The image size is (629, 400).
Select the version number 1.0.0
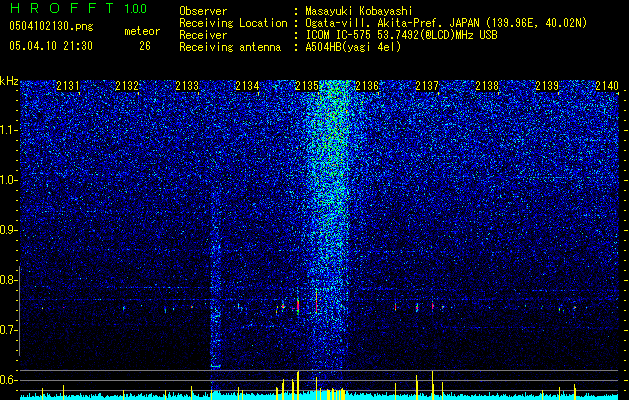tap(136, 9)
